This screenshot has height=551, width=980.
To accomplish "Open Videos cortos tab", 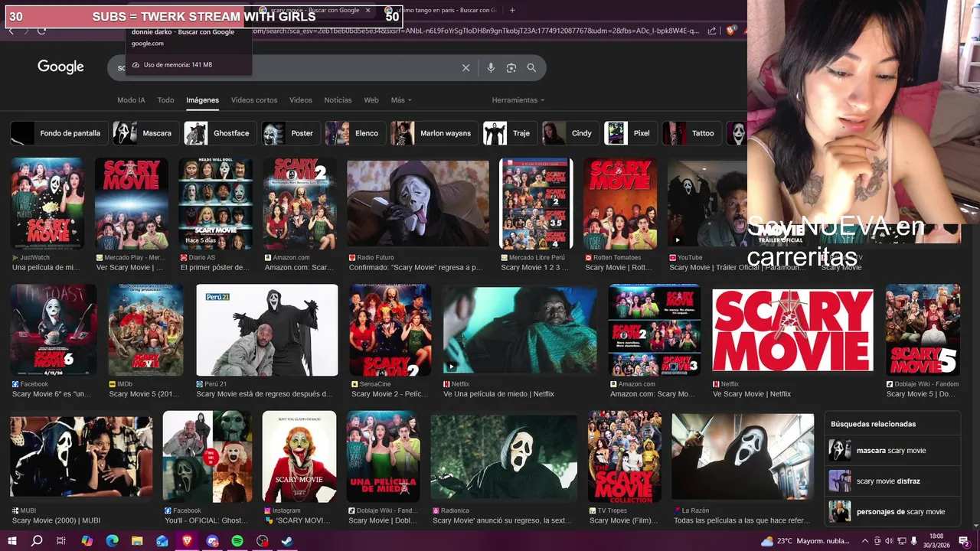I will [254, 100].
